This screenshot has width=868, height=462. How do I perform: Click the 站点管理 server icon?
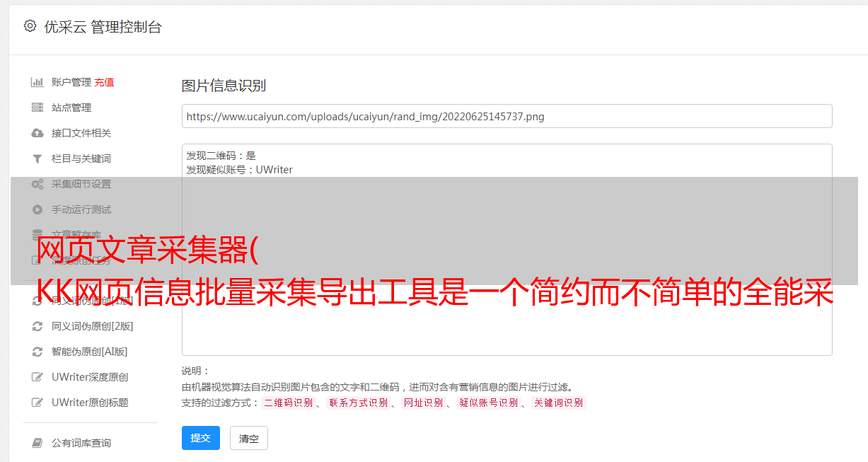pyautogui.click(x=37, y=108)
